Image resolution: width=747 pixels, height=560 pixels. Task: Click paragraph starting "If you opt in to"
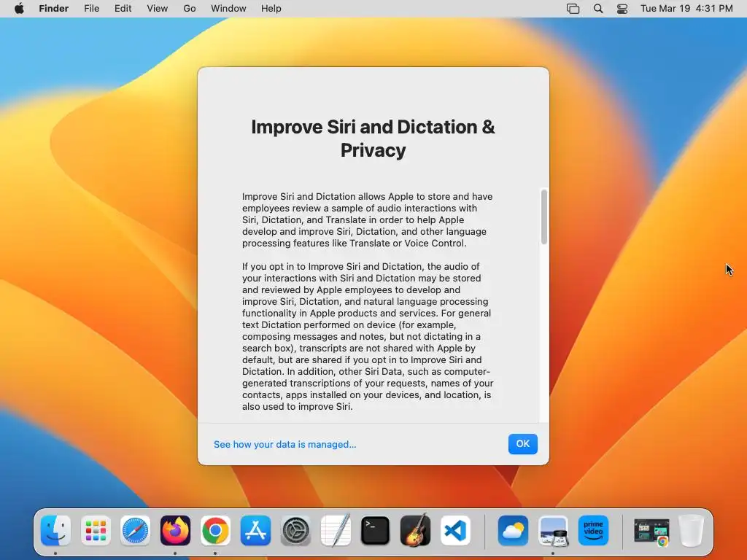pos(368,336)
